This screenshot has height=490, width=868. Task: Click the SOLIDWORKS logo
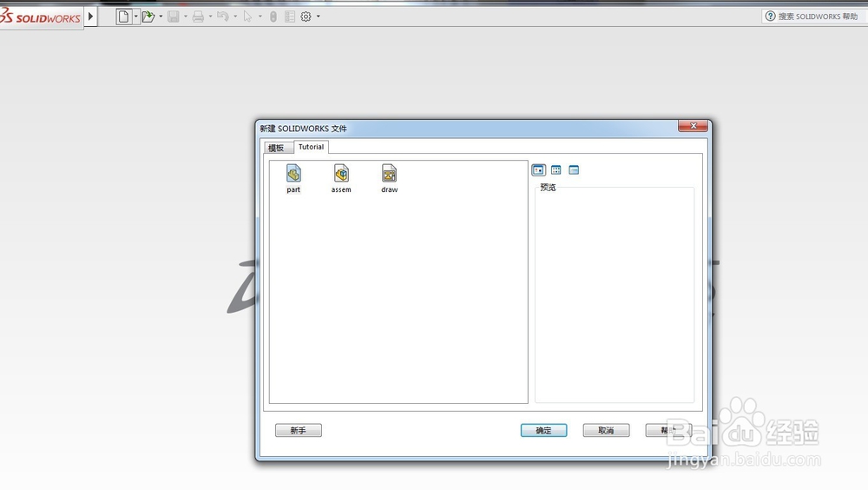coord(41,17)
